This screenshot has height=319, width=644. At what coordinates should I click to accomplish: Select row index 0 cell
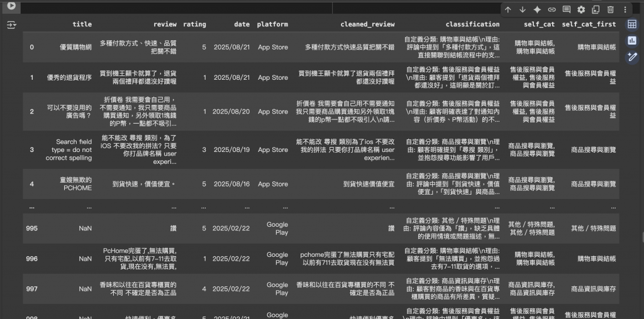click(x=31, y=47)
